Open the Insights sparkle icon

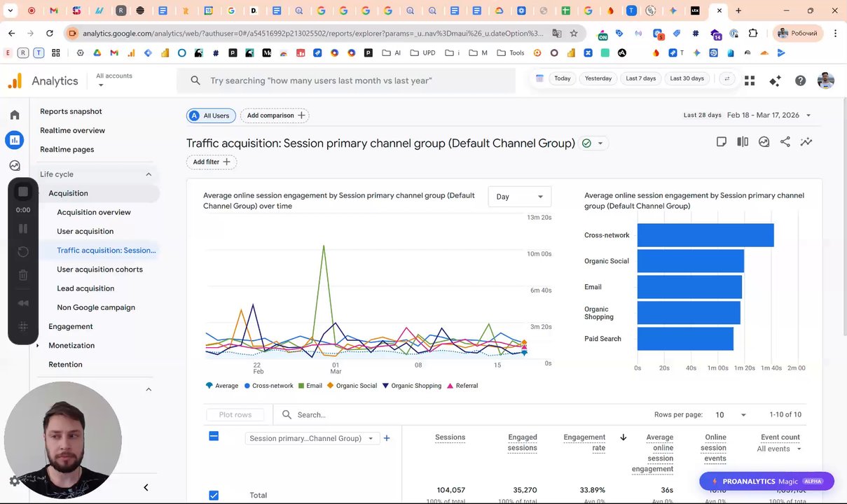point(775,81)
